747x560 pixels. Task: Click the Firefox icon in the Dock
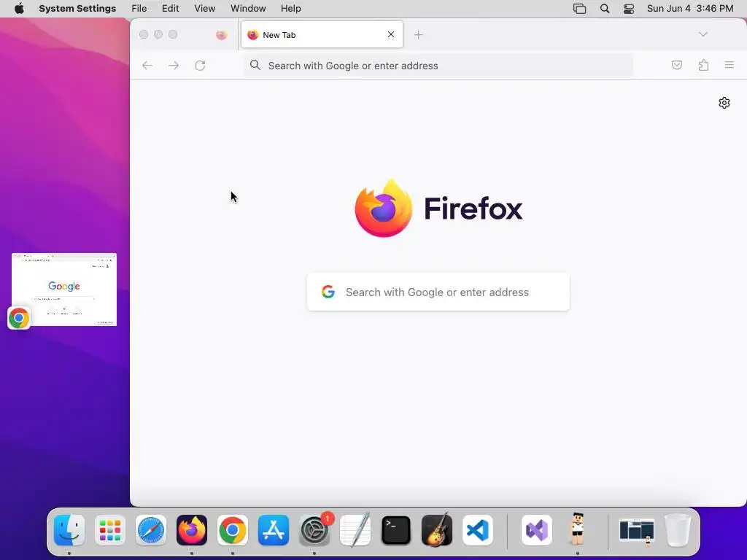pyautogui.click(x=192, y=530)
